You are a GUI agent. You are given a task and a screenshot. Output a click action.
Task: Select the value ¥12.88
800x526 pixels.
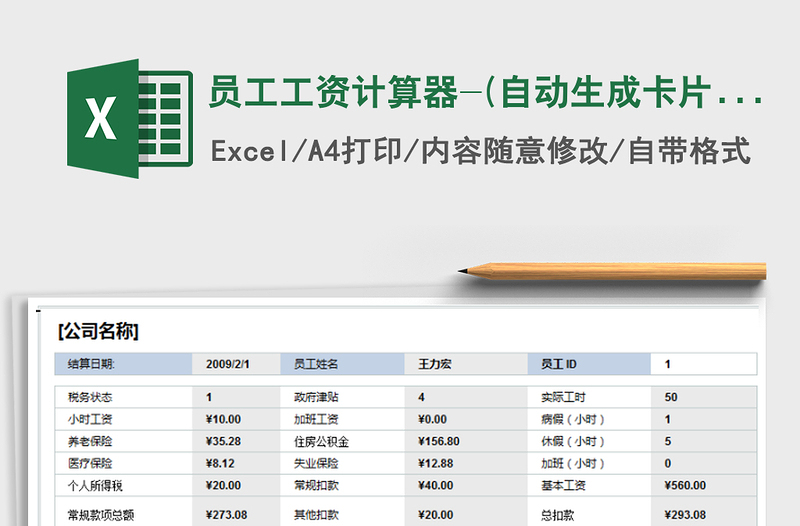click(466, 463)
